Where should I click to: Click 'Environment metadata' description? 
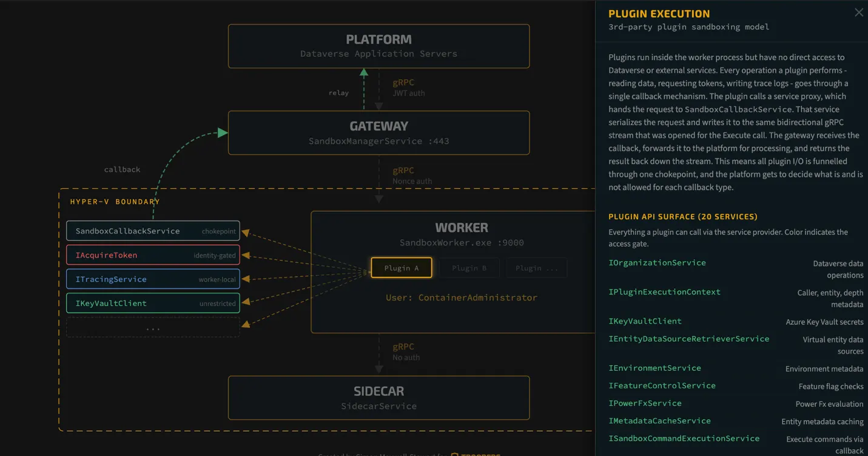click(x=824, y=369)
